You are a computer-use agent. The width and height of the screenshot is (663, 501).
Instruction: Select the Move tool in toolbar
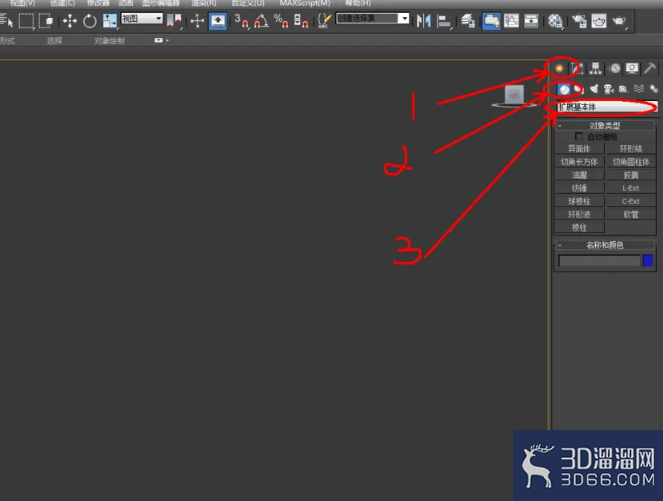point(70,21)
